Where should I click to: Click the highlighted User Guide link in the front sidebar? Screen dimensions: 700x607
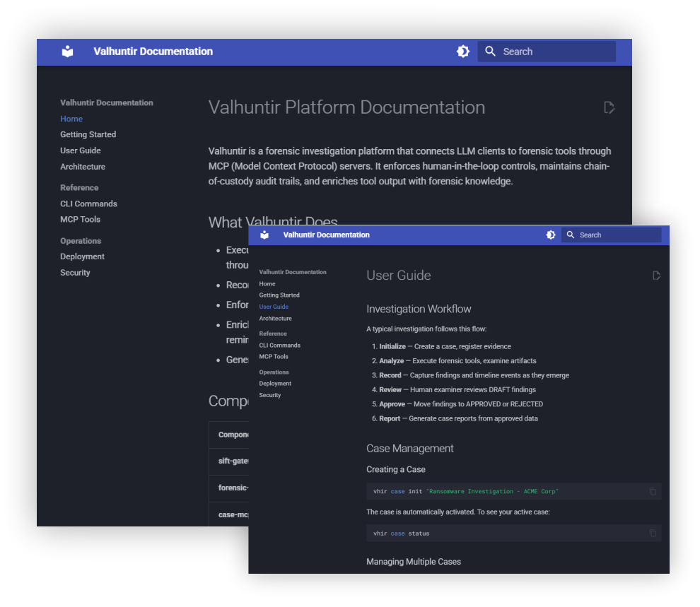[x=274, y=307]
